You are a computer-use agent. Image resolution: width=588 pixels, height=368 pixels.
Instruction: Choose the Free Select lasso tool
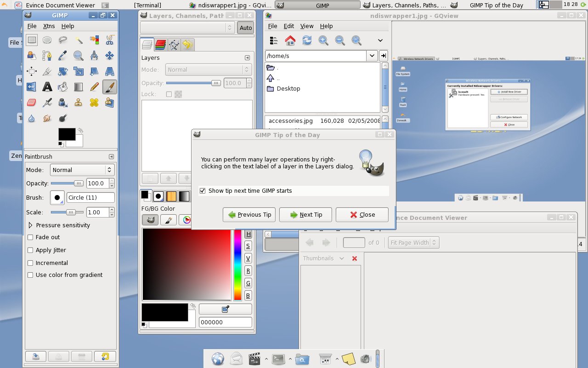click(63, 40)
